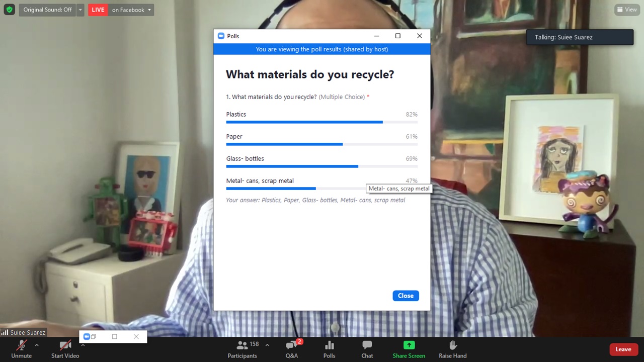Click the Zoom icon in the small floating window
The height and width of the screenshot is (362, 644).
[86, 336]
